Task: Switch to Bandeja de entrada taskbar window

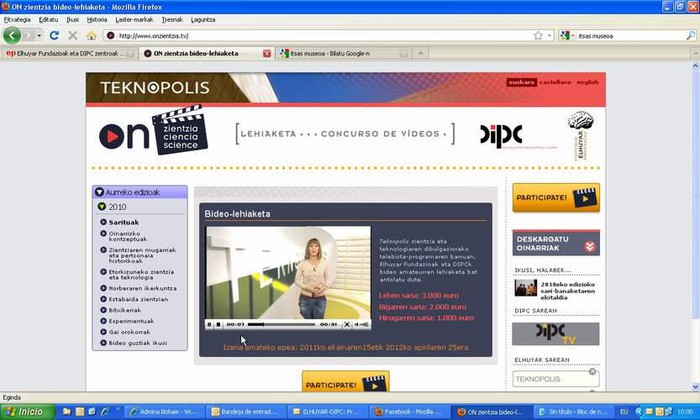Action: 245,412
